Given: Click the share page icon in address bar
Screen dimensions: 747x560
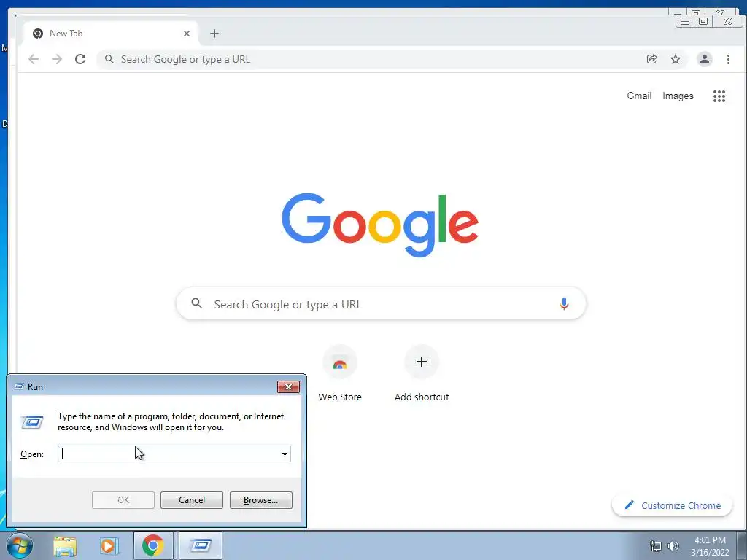Looking at the screenshot, I should pos(651,59).
